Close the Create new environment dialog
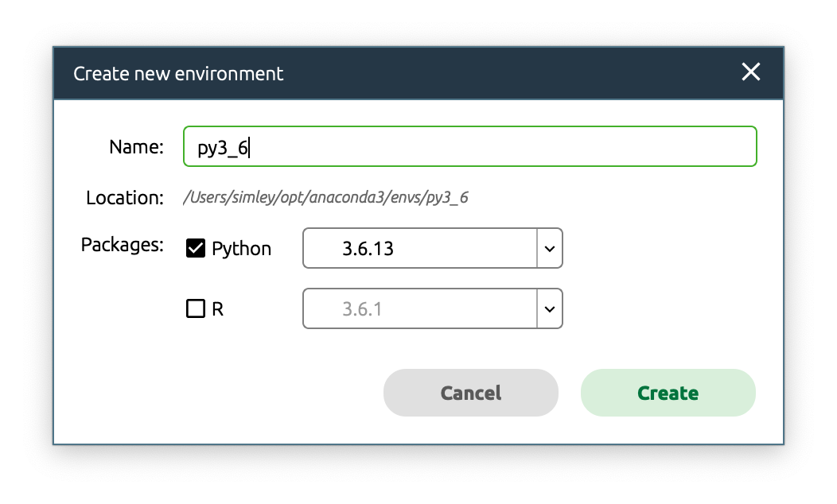Screen dimensions: 837x504 (750, 72)
